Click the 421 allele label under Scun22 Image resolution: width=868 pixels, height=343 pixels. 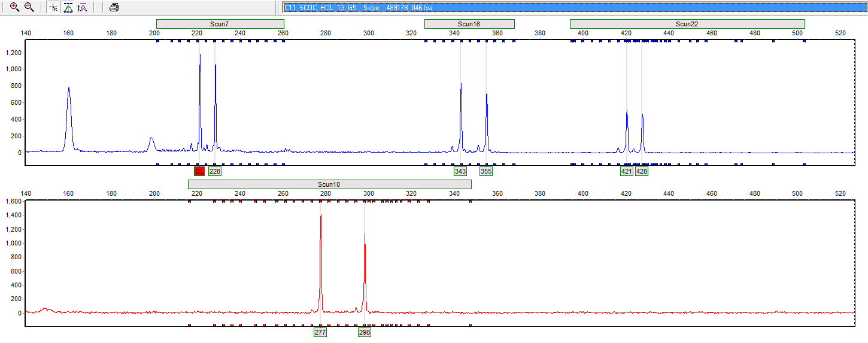(627, 172)
